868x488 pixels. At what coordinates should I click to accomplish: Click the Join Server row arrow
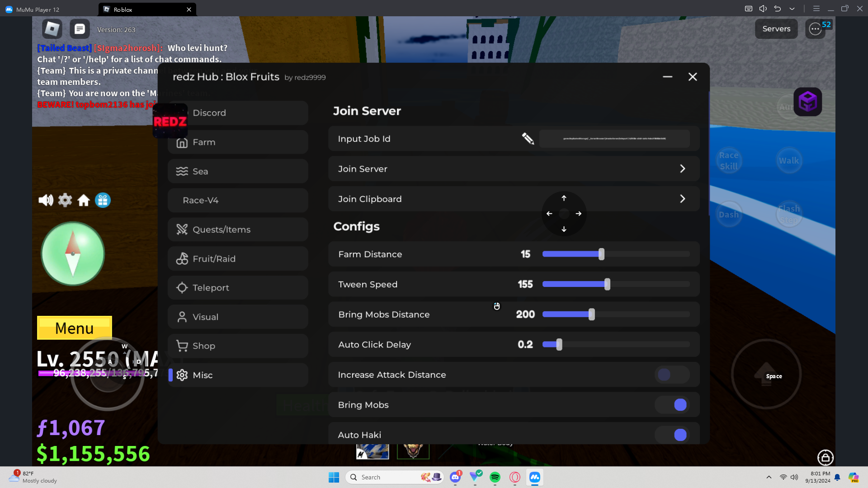pyautogui.click(x=683, y=169)
